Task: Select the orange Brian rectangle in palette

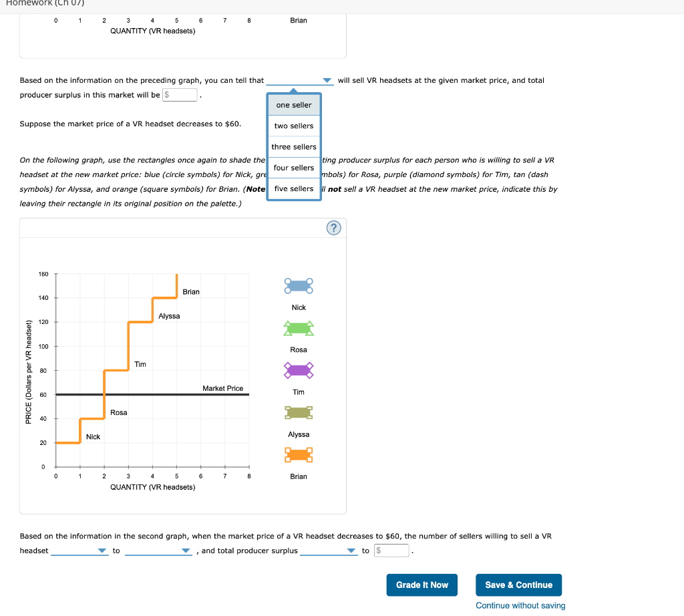Action: click(x=299, y=454)
